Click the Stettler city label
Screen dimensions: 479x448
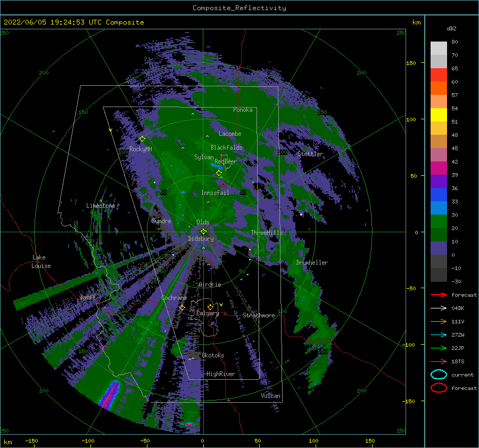(310, 154)
